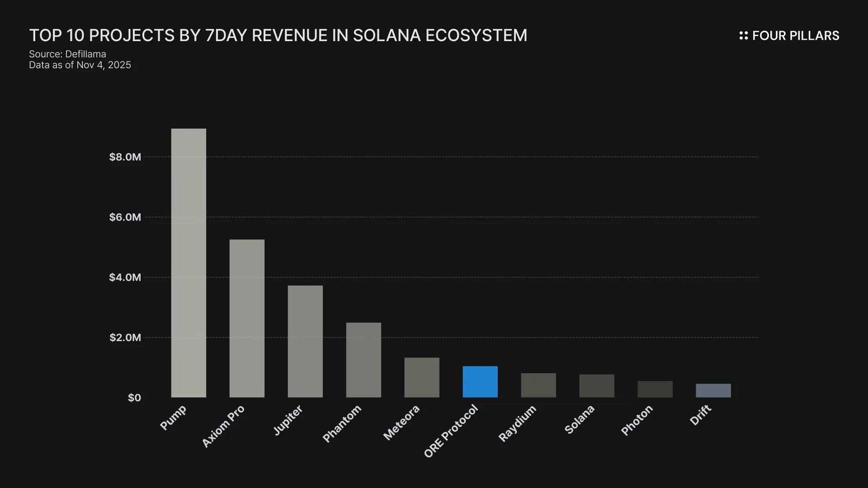
Task: Click the 'Source: Defillama' line
Action: pos(67,54)
